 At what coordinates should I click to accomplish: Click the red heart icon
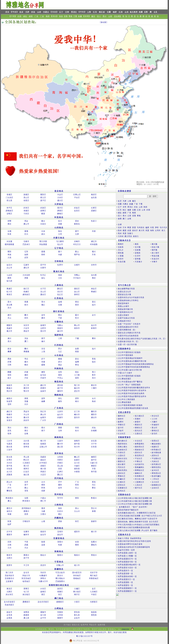pyautogui.click(x=10, y=171)
